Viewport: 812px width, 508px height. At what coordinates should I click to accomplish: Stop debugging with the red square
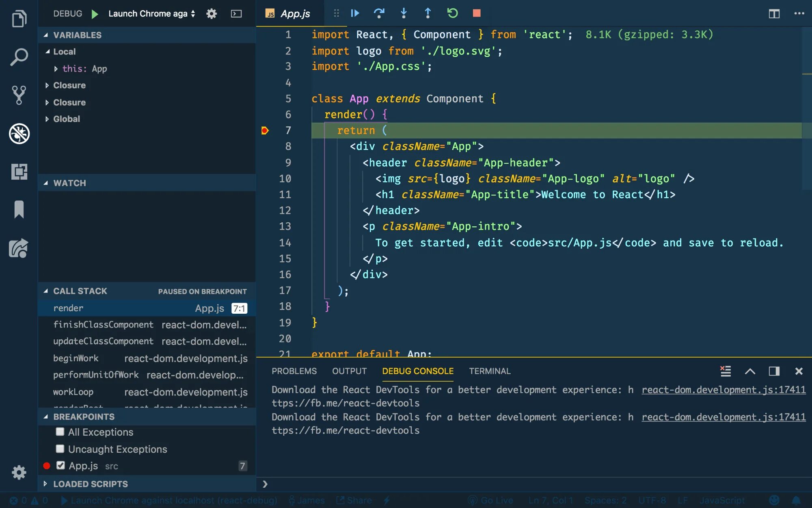pos(477,13)
